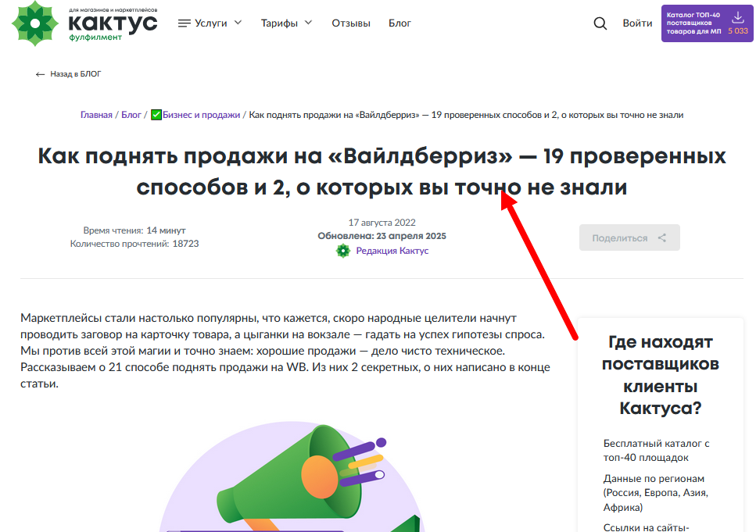756x532 pixels.
Task: Click the share icon on Поделиться button
Action: [x=662, y=238]
